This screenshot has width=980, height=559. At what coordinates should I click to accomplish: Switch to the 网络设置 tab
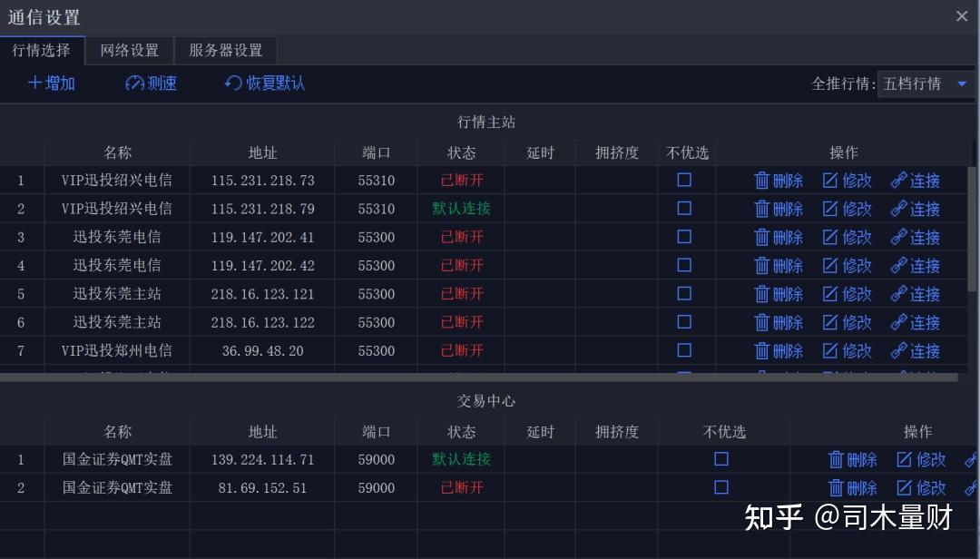coord(128,51)
